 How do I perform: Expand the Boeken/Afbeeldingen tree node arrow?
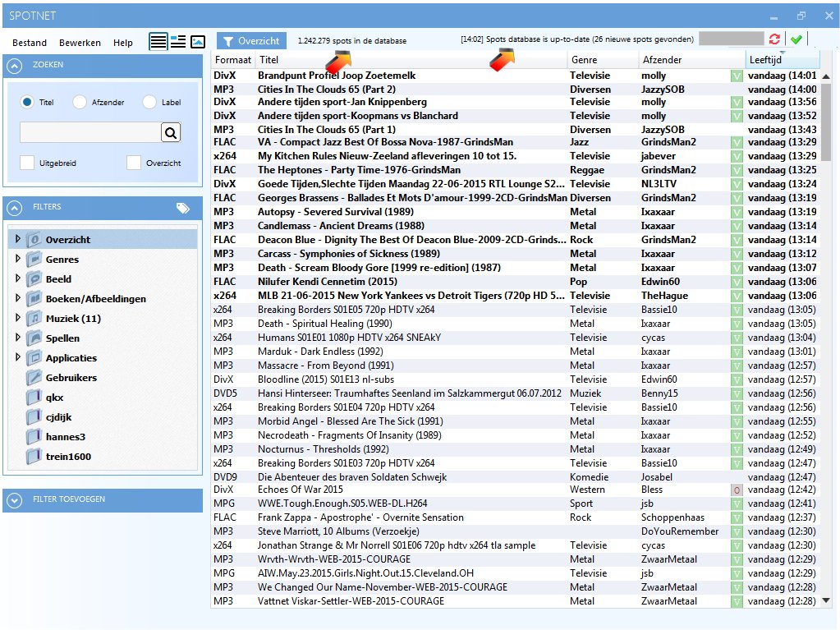[x=18, y=298]
